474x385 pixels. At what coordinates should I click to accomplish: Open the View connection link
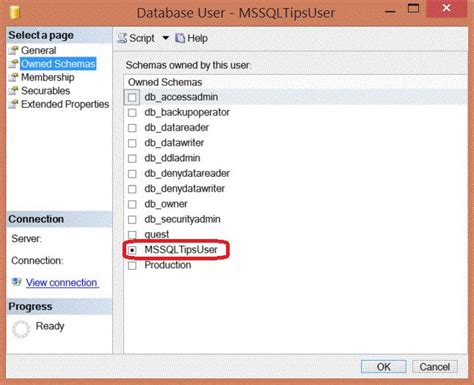pos(62,283)
